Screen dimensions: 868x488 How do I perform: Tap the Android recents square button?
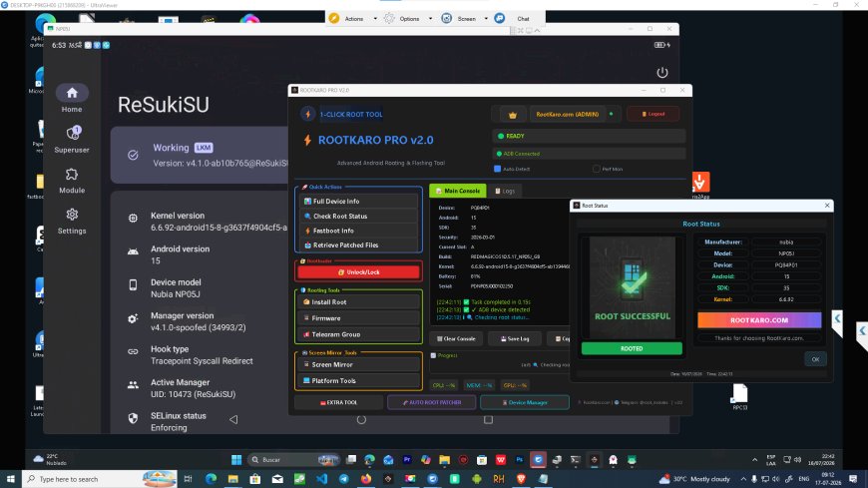click(x=488, y=420)
